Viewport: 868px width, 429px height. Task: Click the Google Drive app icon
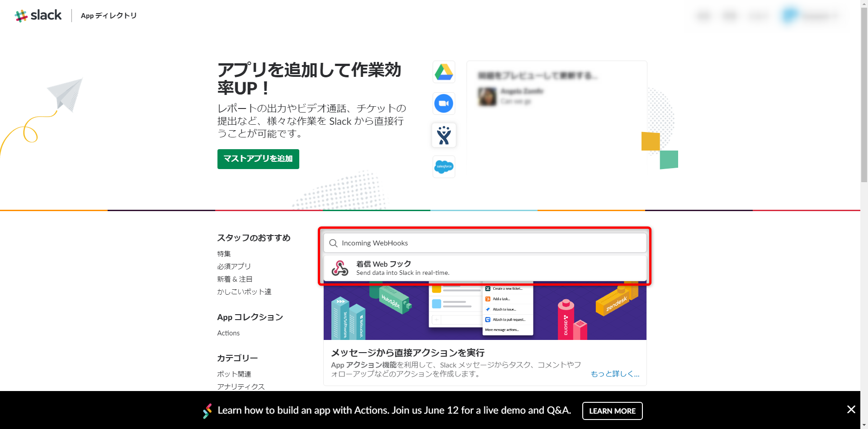(444, 72)
